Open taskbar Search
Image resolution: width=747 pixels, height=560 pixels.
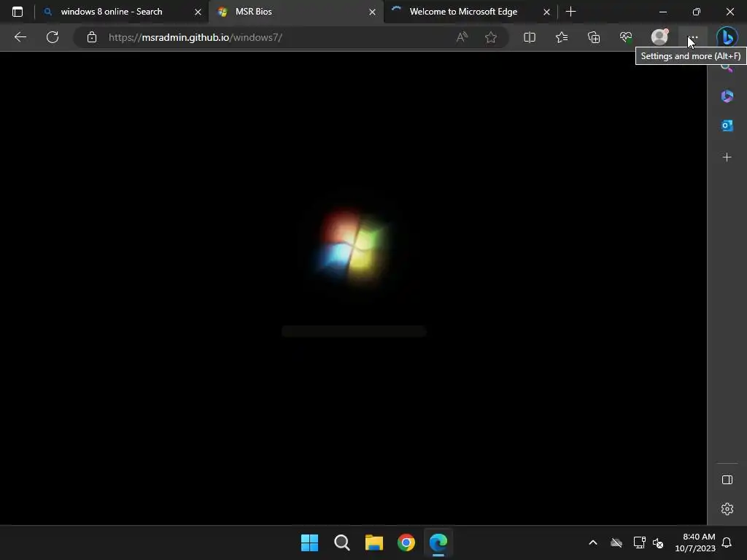click(341, 542)
